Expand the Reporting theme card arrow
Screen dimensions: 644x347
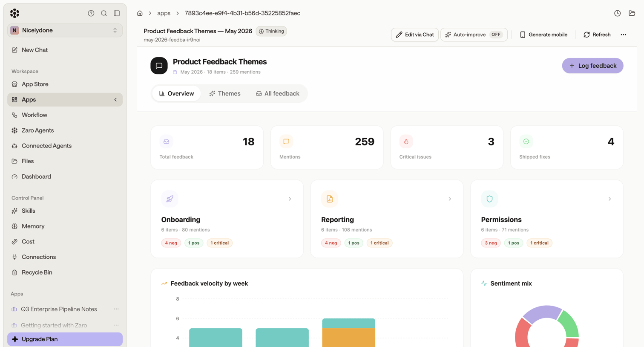coord(450,199)
